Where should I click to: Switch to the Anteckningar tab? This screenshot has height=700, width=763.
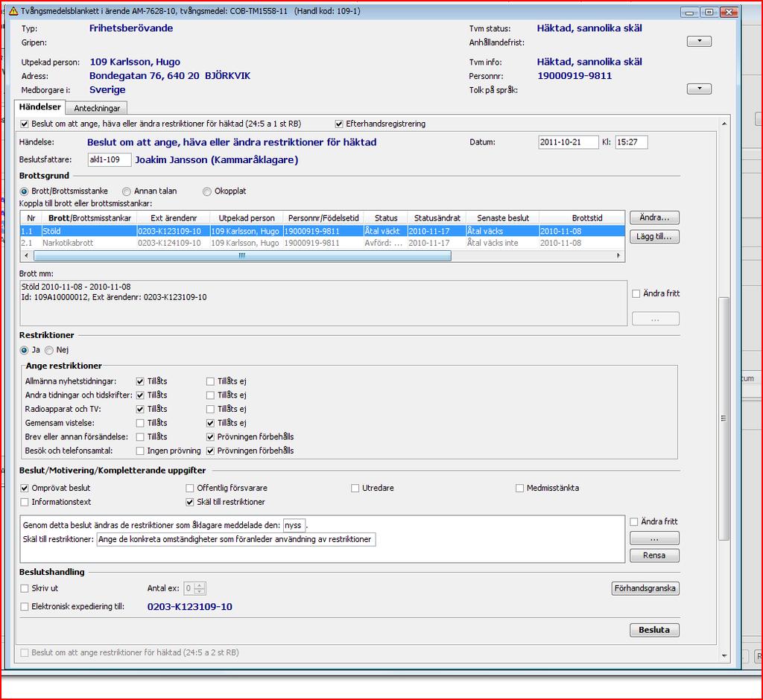(97, 108)
